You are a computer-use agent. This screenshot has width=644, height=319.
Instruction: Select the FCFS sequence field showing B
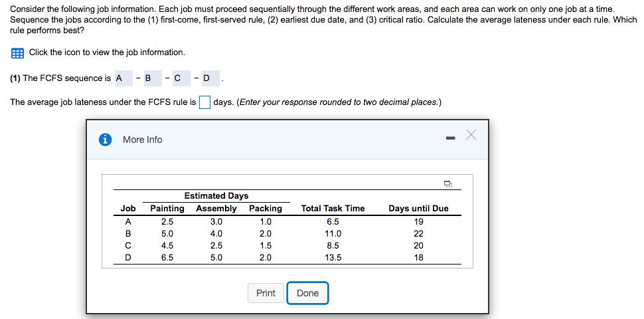tap(153, 78)
